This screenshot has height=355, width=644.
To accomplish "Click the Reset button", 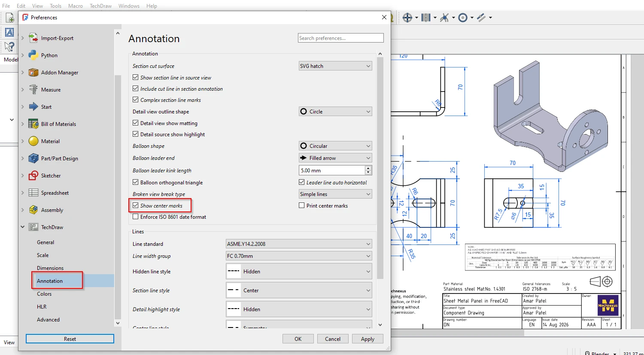I will coord(70,339).
